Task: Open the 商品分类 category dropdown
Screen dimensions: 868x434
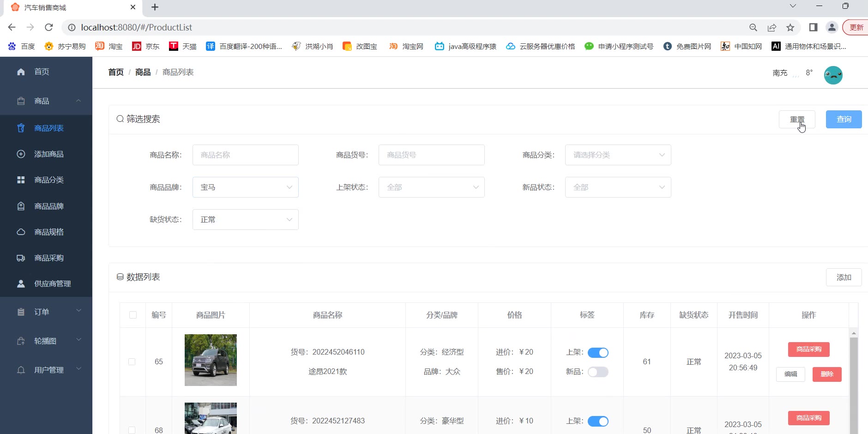Action: pyautogui.click(x=618, y=155)
